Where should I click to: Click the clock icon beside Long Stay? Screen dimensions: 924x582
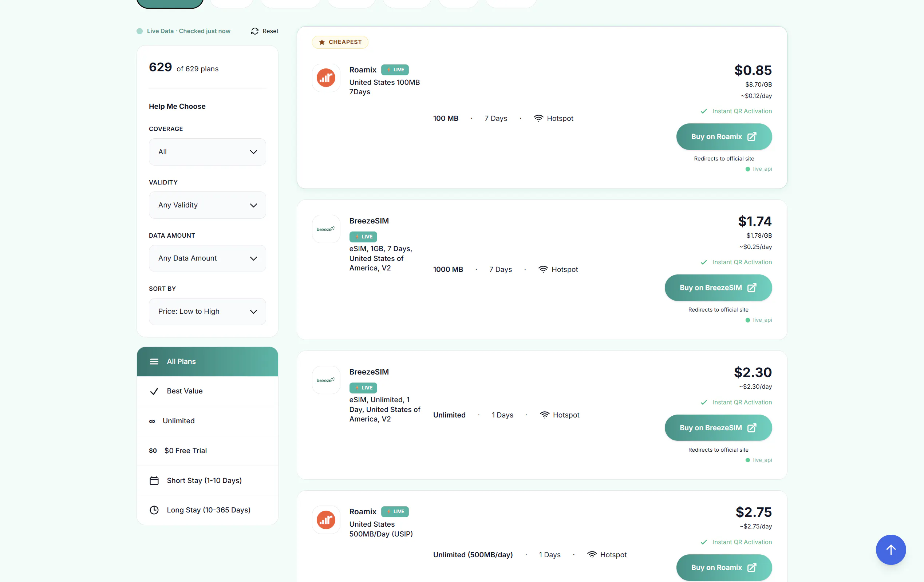point(154,510)
